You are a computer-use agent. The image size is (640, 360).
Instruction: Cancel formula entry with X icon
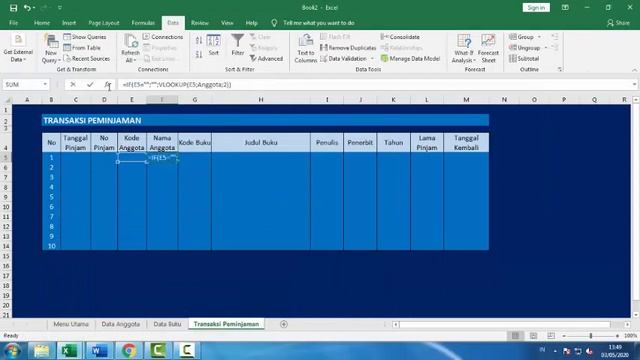click(73, 84)
